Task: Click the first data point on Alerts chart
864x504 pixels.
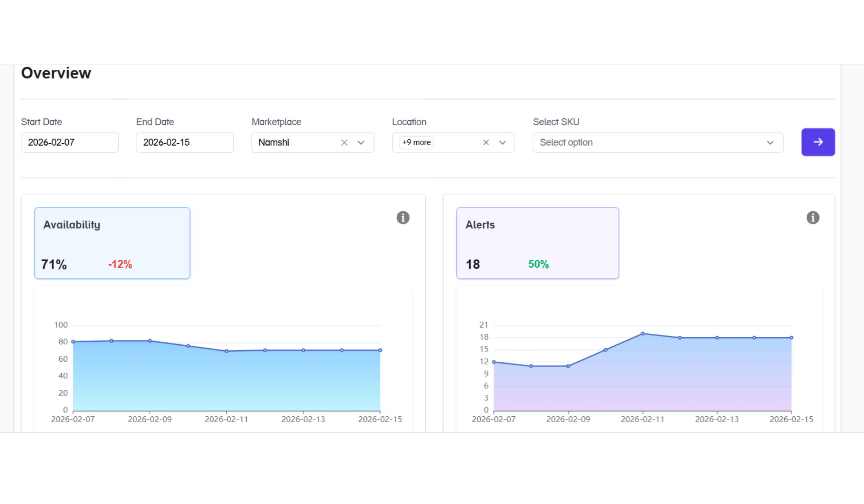Action: [494, 362]
